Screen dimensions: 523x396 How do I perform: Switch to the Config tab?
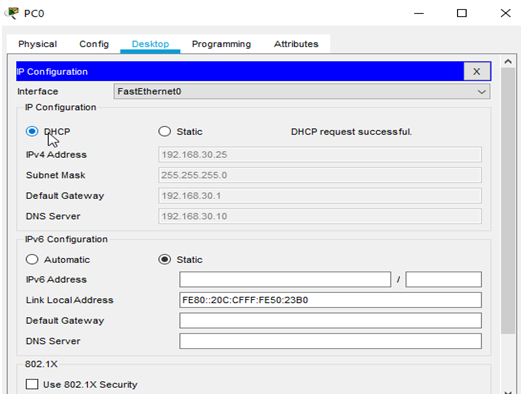click(94, 44)
